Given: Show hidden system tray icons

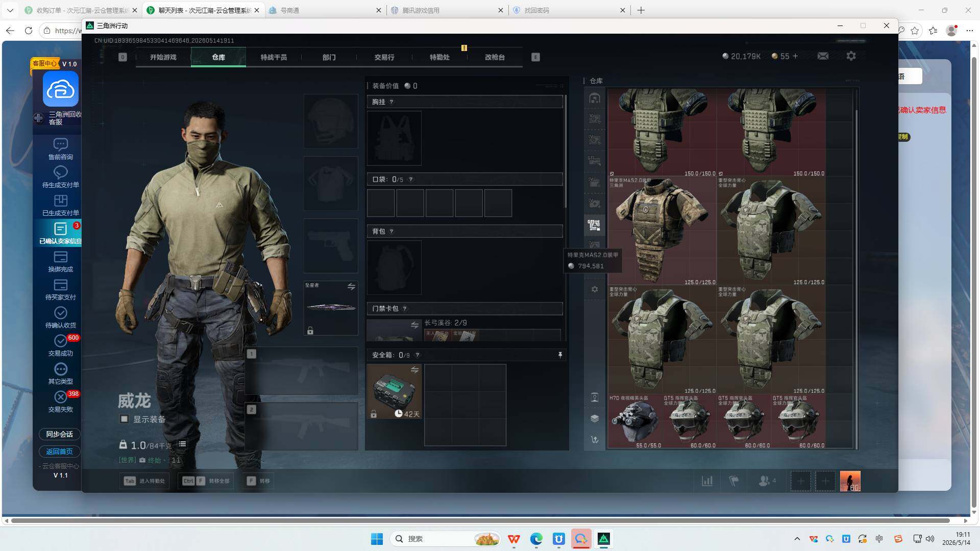Looking at the screenshot, I should [797, 539].
